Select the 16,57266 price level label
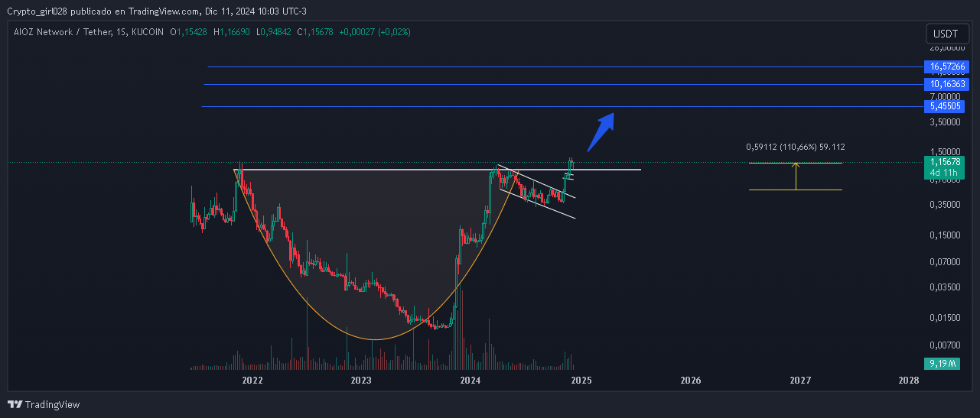The height and width of the screenshot is (418, 980). (946, 66)
